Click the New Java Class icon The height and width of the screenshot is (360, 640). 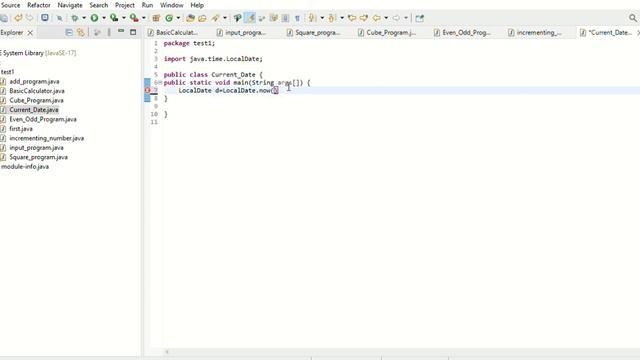169,18
